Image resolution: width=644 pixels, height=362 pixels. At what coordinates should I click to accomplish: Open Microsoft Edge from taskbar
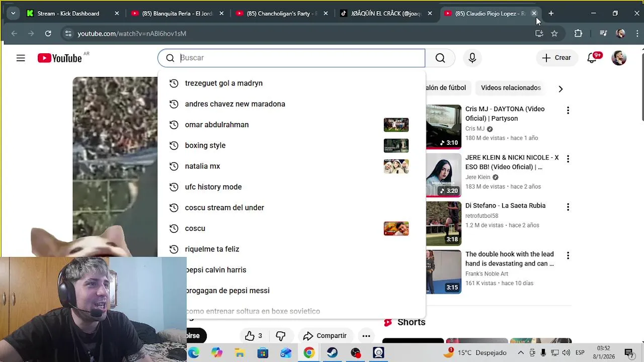tap(194, 352)
